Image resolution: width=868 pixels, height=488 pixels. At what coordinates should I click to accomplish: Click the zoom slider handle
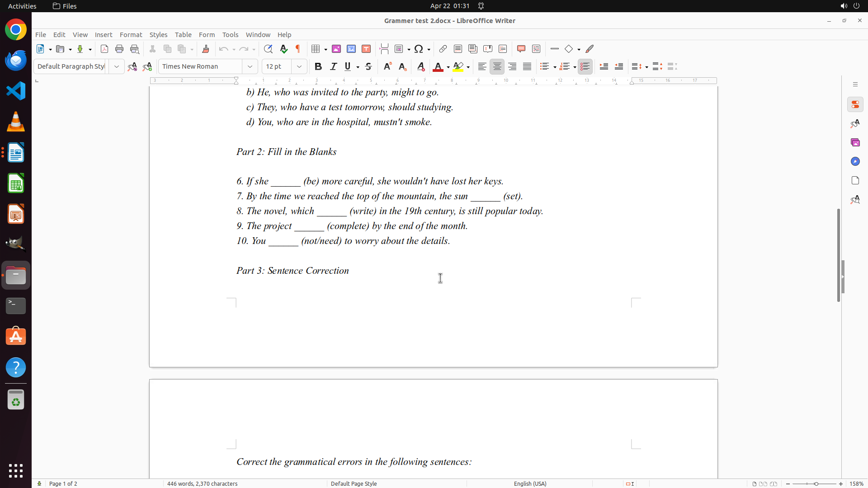816,483
